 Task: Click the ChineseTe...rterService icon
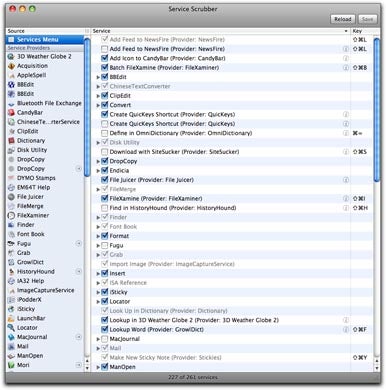(x=11, y=122)
